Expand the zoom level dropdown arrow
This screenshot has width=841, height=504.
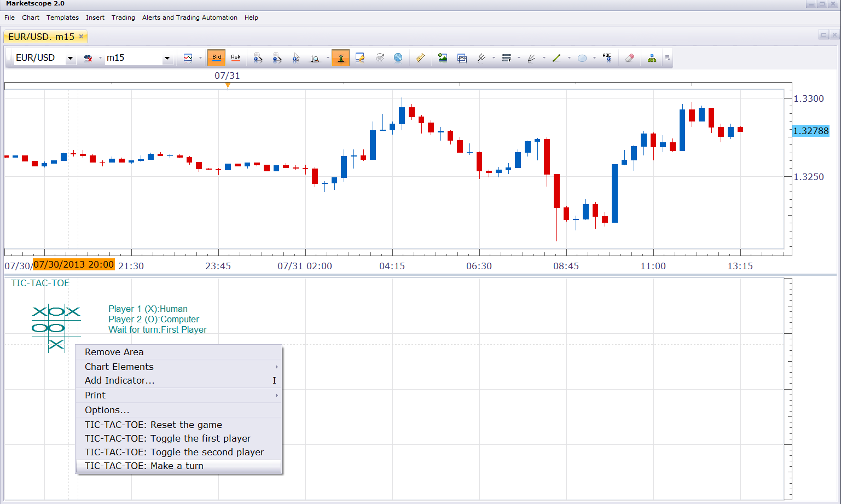point(327,57)
